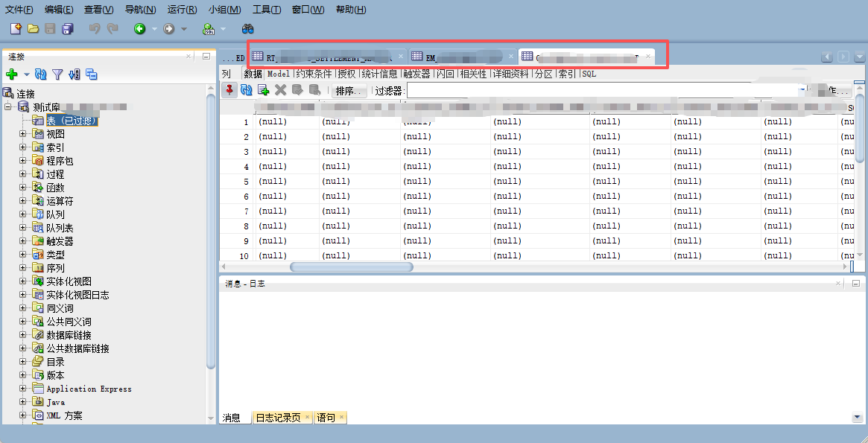Go back with the green arrow
Image resolution: width=868 pixels, height=443 pixels.
click(x=139, y=29)
